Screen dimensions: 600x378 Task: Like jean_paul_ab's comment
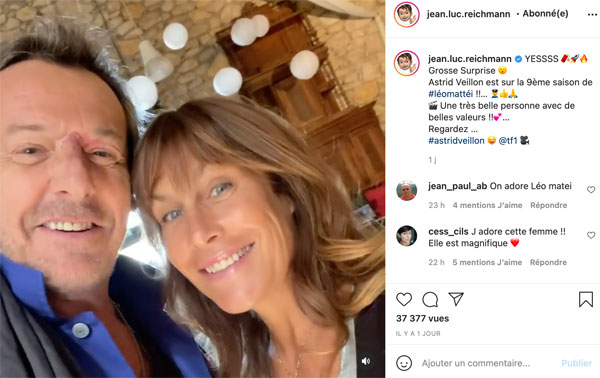(591, 189)
